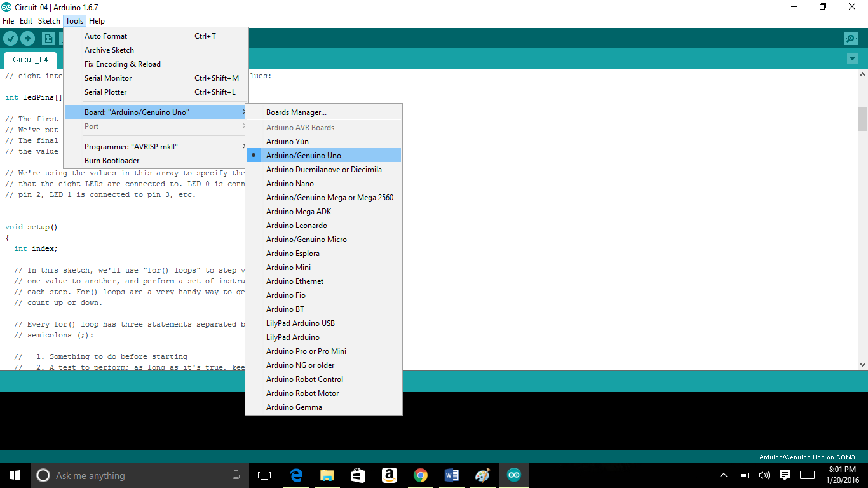The image size is (868, 488).
Task: Open a new sketch via toolbar icon
Action: (x=48, y=38)
